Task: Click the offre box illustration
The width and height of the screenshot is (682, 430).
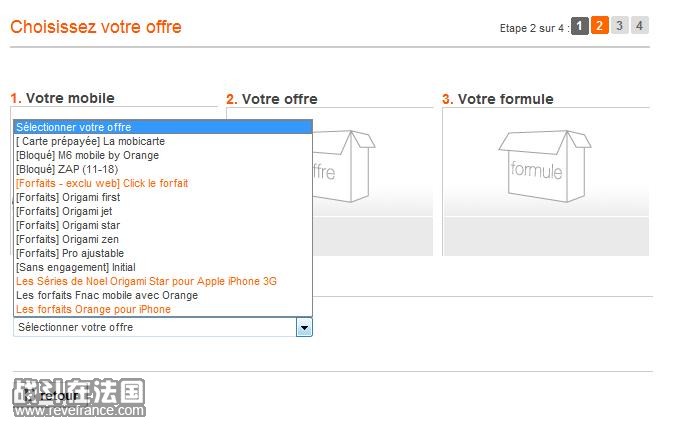Action: pyautogui.click(x=344, y=166)
